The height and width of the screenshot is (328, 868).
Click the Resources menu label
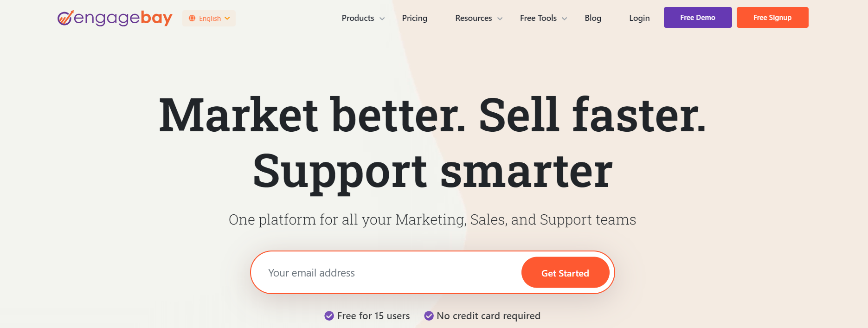click(474, 18)
